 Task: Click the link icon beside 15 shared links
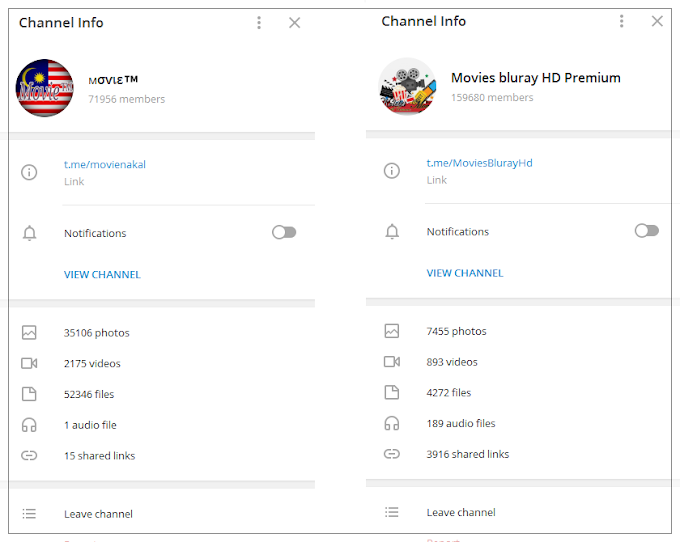tap(29, 456)
